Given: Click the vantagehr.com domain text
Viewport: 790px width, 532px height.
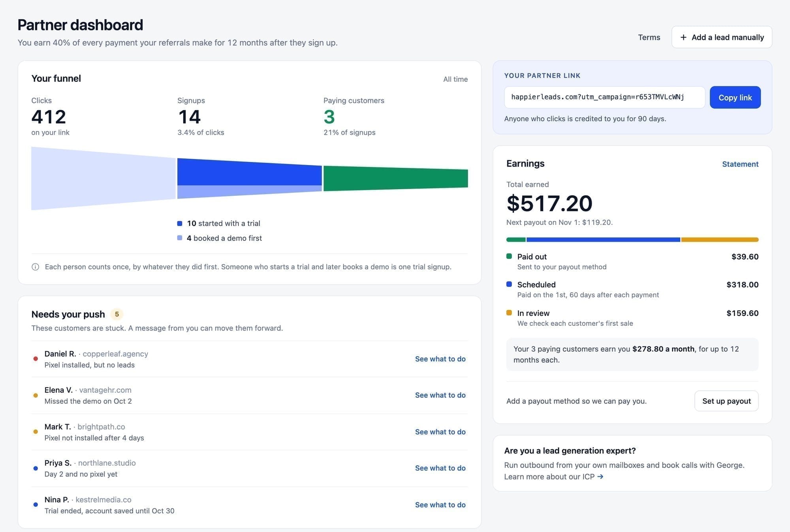Looking at the screenshot, I should tap(105, 390).
